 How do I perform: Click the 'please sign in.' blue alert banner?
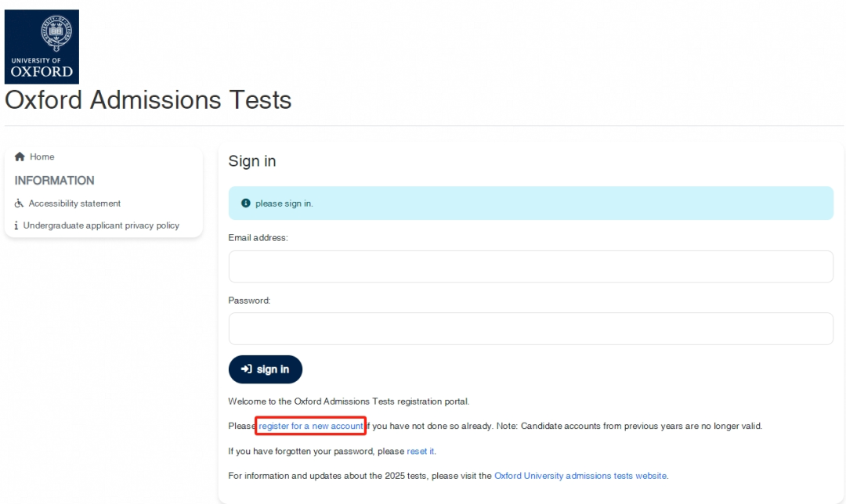coord(531,203)
